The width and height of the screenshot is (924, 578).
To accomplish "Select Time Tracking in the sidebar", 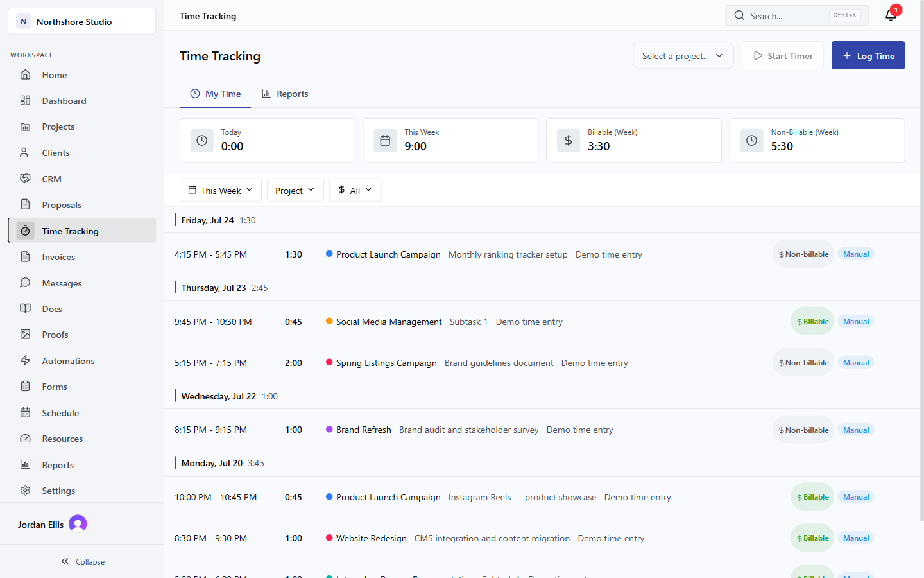I will click(82, 231).
